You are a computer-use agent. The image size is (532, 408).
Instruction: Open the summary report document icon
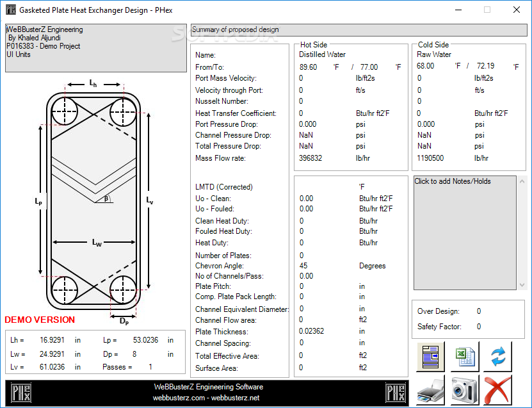click(x=429, y=357)
